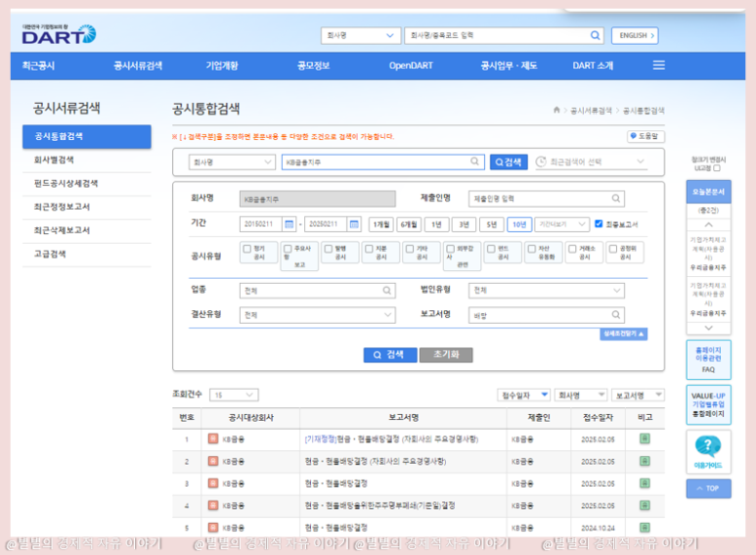Open the 공모정보 nav menu
756x555 pixels.
[x=313, y=66]
